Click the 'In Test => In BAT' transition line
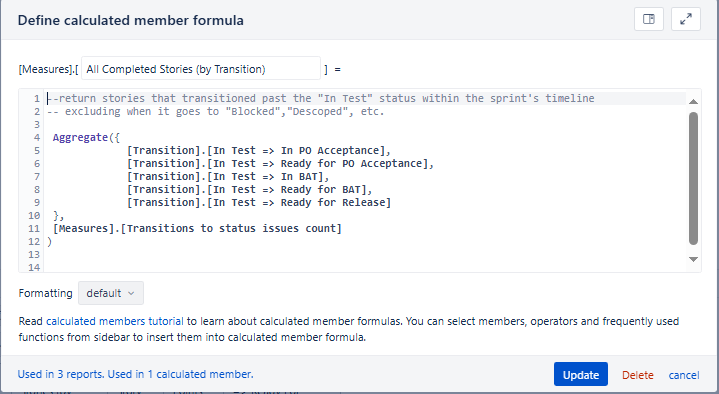Image resolution: width=719 pixels, height=394 pixels. pyautogui.click(x=228, y=177)
